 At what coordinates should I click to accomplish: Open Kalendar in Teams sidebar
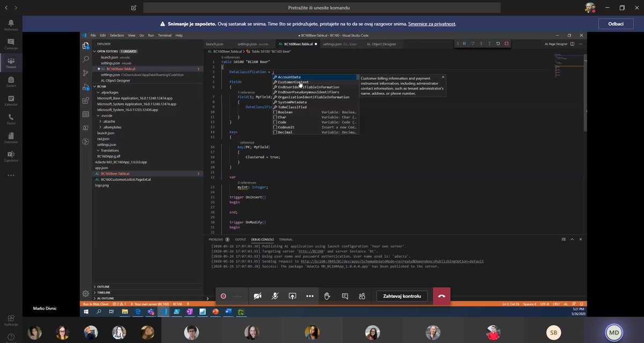pos(11,100)
